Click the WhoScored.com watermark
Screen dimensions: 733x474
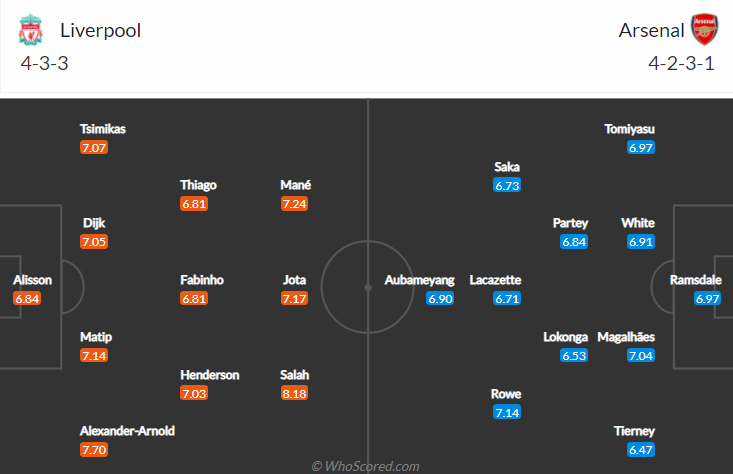(365, 466)
